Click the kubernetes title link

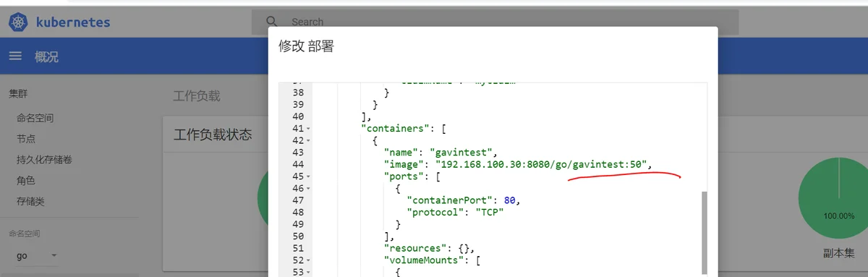[73, 22]
